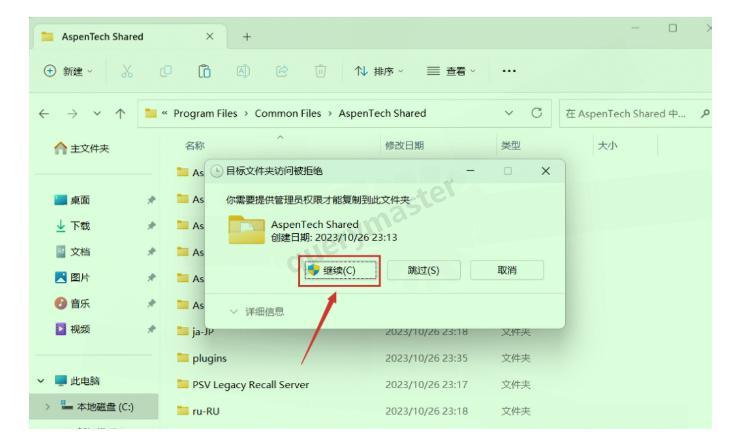
Task: Unpin 桌面 using its pin icon
Action: [x=151, y=200]
